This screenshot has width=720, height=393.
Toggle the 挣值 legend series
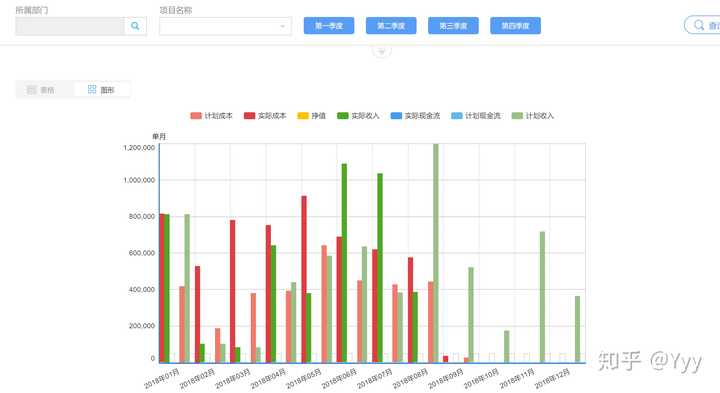312,116
